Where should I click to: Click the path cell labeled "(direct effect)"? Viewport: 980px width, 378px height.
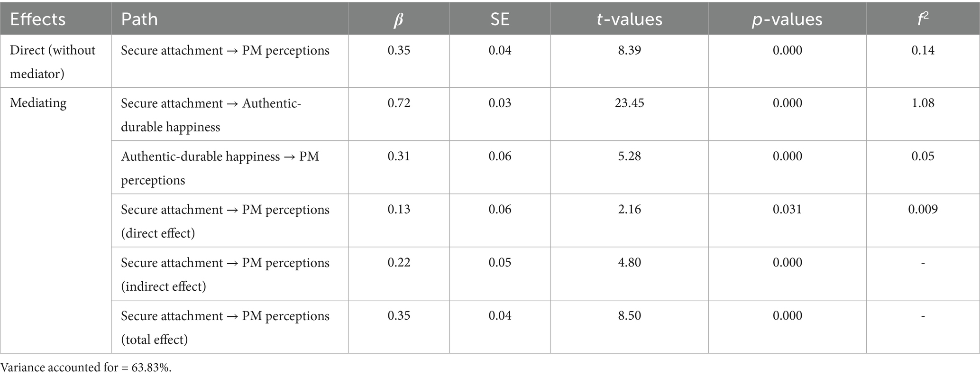(x=225, y=221)
